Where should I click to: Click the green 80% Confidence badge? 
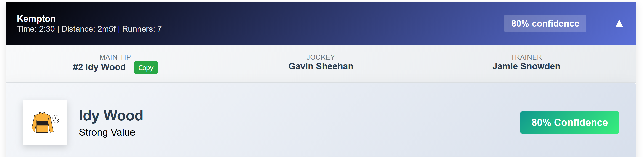click(x=569, y=123)
